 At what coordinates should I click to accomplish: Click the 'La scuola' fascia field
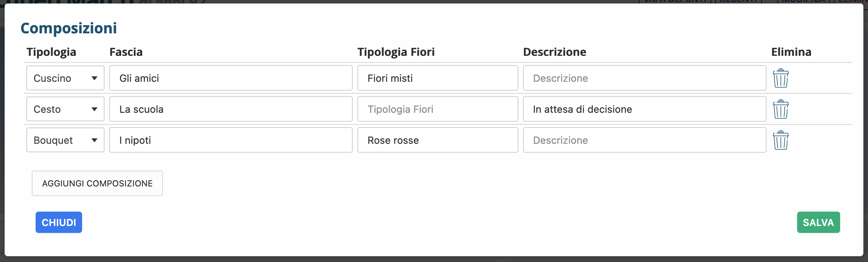click(231, 109)
